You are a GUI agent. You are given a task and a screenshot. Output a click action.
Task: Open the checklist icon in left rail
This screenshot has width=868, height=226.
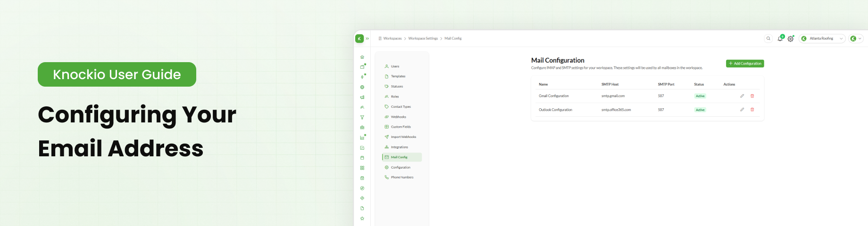[362, 148]
